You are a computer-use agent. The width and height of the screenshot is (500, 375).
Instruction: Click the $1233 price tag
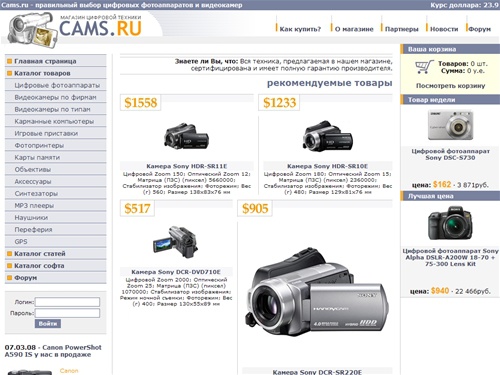279,102
